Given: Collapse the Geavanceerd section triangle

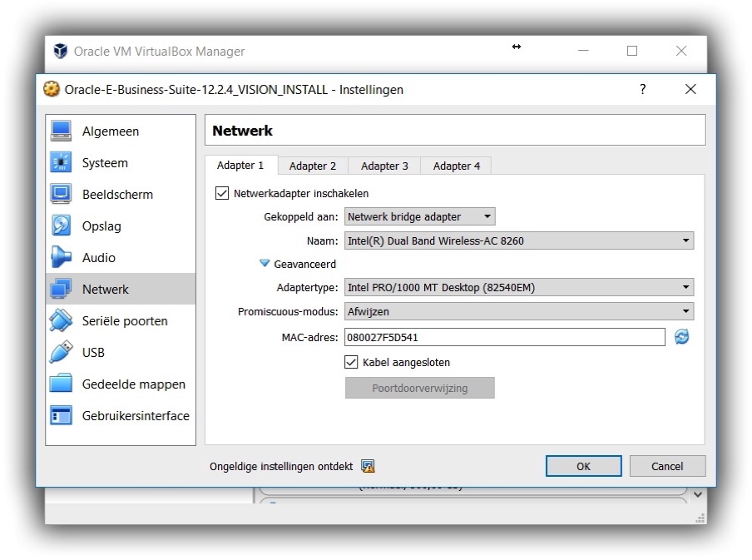Looking at the screenshot, I should click(x=265, y=264).
